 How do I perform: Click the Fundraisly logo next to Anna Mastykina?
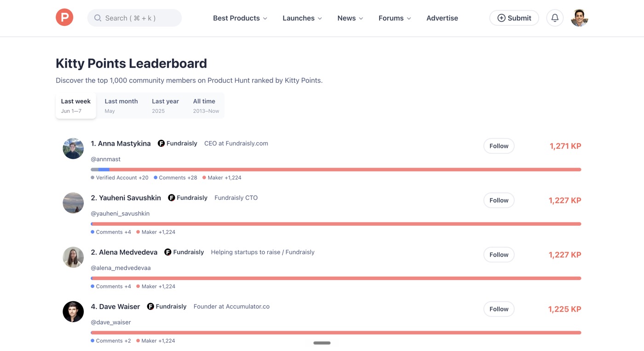pos(161,143)
